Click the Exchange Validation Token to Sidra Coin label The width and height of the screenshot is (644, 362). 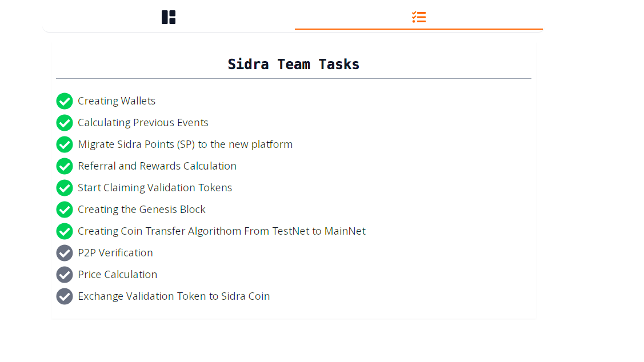[174, 296]
